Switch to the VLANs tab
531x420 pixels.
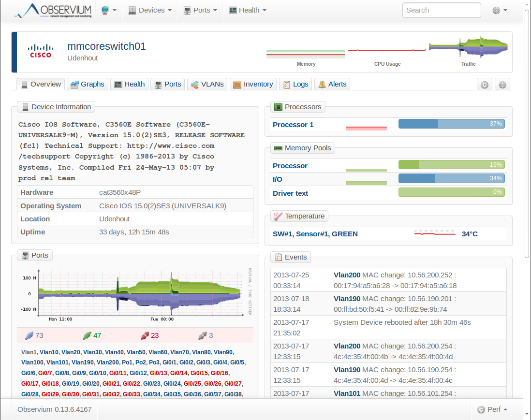[207, 84]
